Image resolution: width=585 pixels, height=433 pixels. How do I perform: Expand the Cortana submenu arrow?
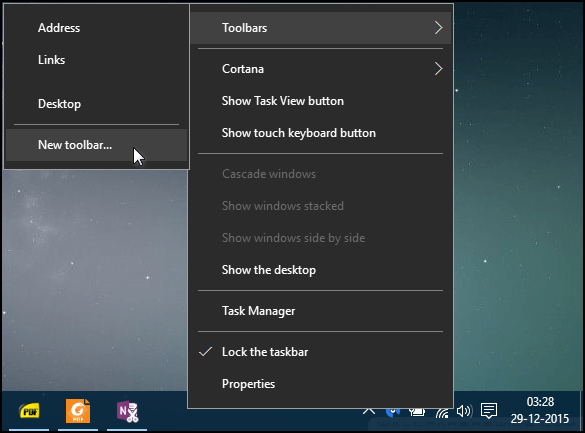coord(438,69)
